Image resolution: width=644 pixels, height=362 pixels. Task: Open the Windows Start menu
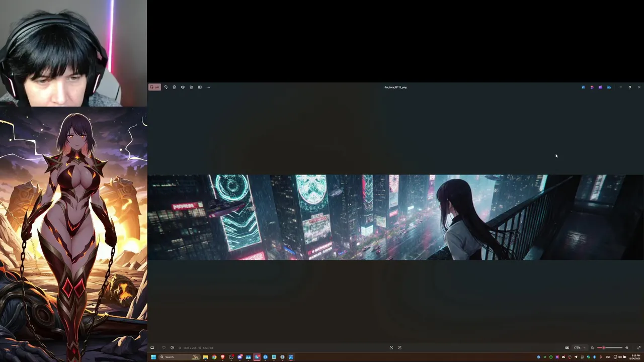point(153,357)
